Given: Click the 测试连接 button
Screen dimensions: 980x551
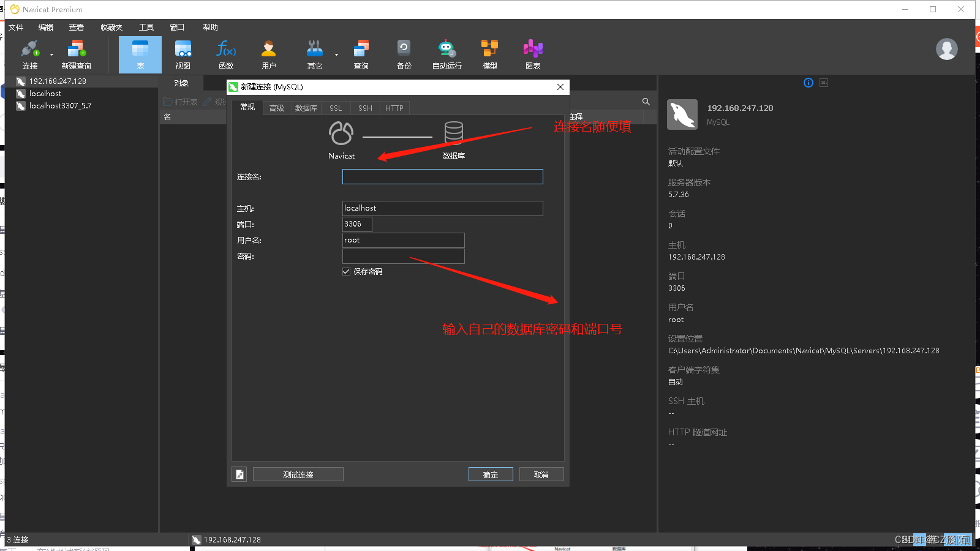Looking at the screenshot, I should coord(298,474).
